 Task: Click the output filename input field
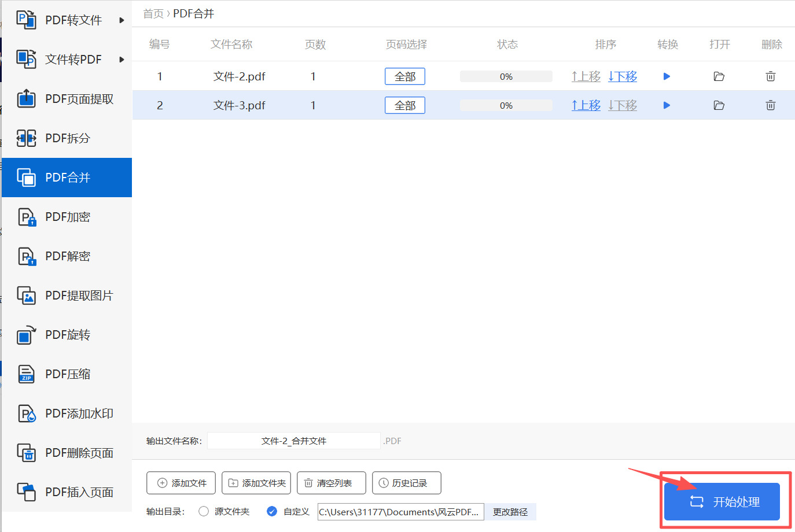pos(293,440)
